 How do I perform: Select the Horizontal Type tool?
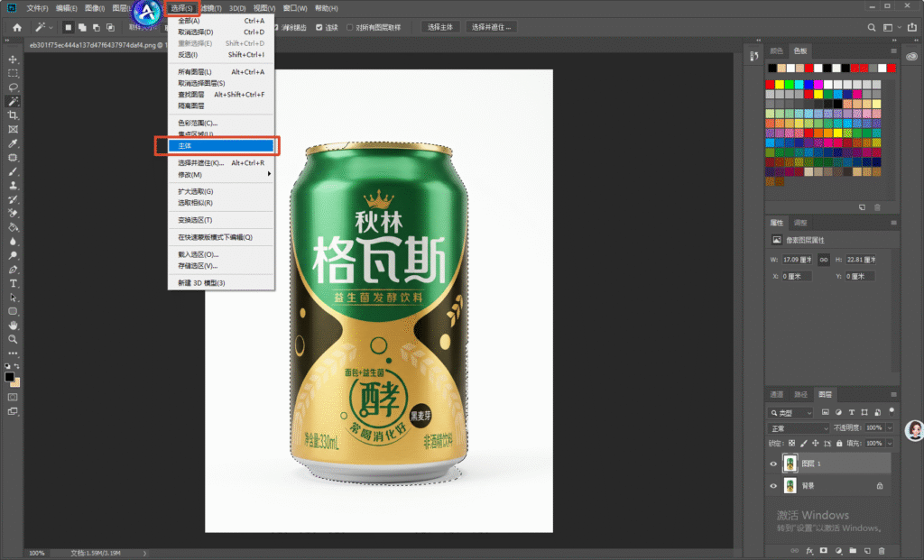point(13,284)
